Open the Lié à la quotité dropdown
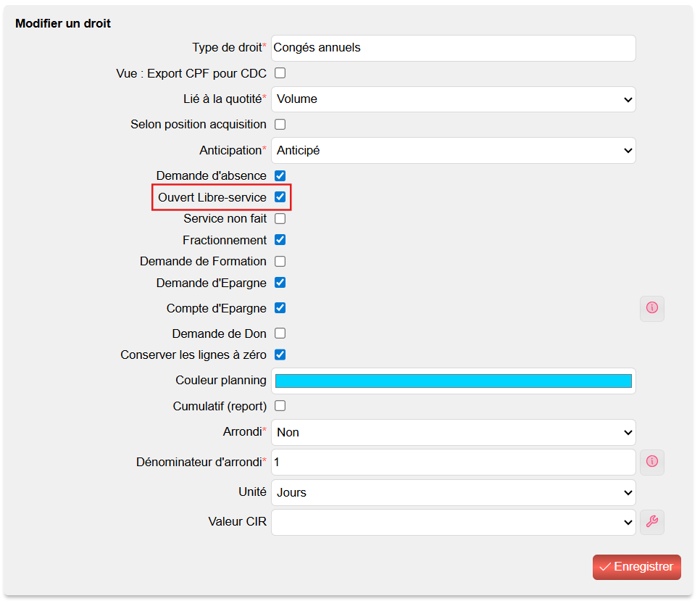This screenshot has height=601, width=700. (x=453, y=99)
